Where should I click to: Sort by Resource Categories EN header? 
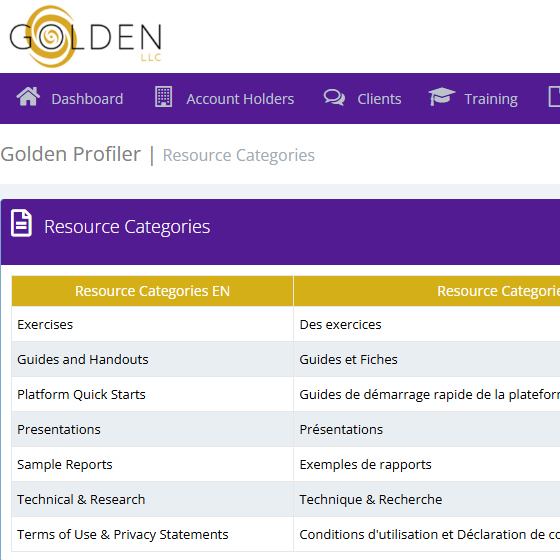click(x=152, y=291)
